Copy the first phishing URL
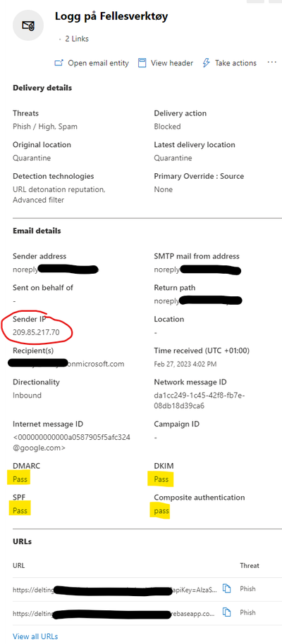 [226, 588]
